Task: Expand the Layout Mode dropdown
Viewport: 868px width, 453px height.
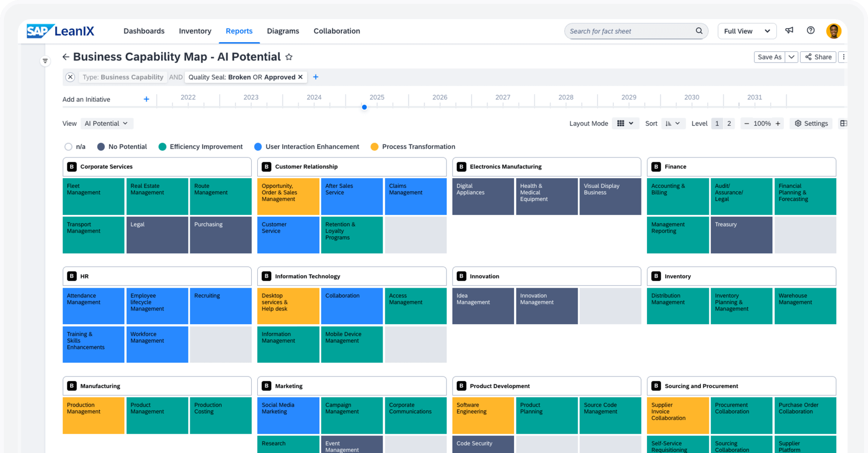Action: [625, 123]
